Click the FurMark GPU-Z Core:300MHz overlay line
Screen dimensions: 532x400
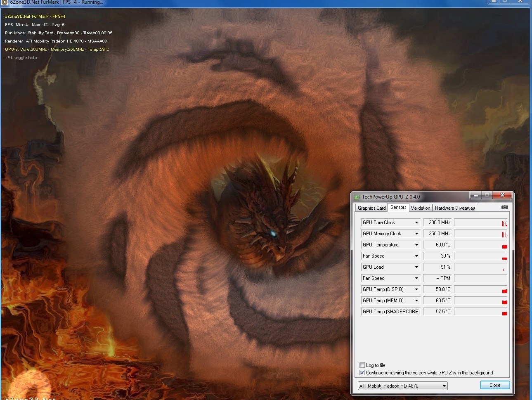[57, 50]
